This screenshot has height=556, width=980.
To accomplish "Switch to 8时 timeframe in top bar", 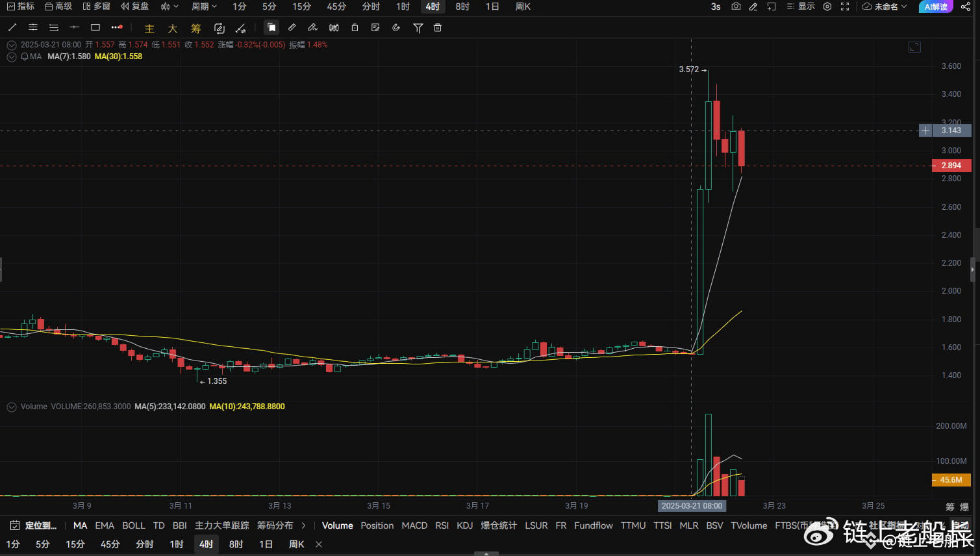I will point(462,6).
